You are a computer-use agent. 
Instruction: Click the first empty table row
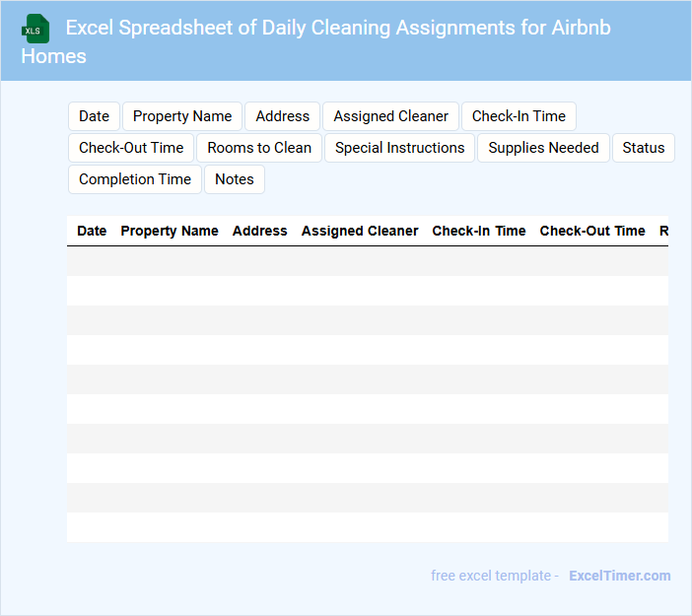tap(367, 261)
